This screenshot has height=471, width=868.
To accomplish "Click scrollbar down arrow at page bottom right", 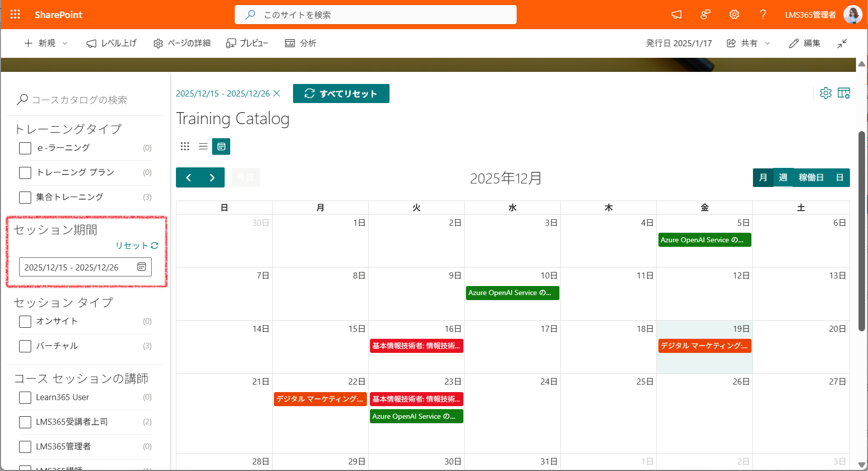I will (x=861, y=465).
